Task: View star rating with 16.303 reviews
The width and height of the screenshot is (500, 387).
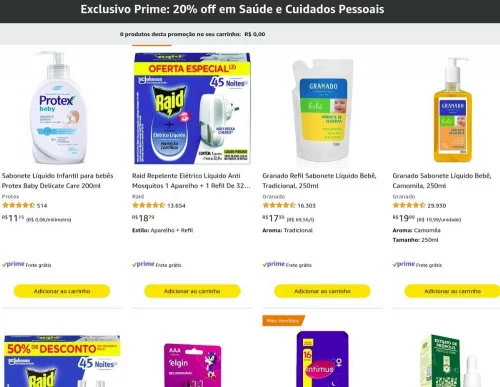Action: tap(279, 205)
